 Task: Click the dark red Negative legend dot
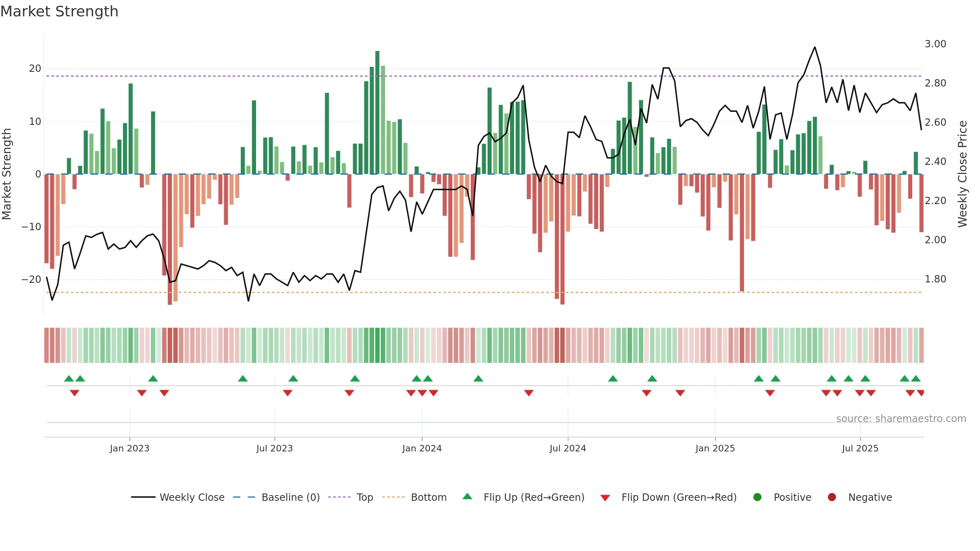tap(832, 497)
